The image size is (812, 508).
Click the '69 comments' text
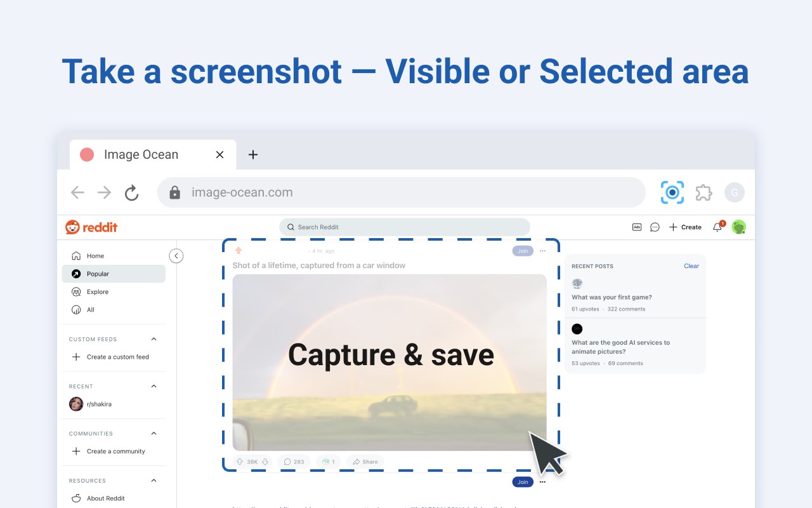625,363
